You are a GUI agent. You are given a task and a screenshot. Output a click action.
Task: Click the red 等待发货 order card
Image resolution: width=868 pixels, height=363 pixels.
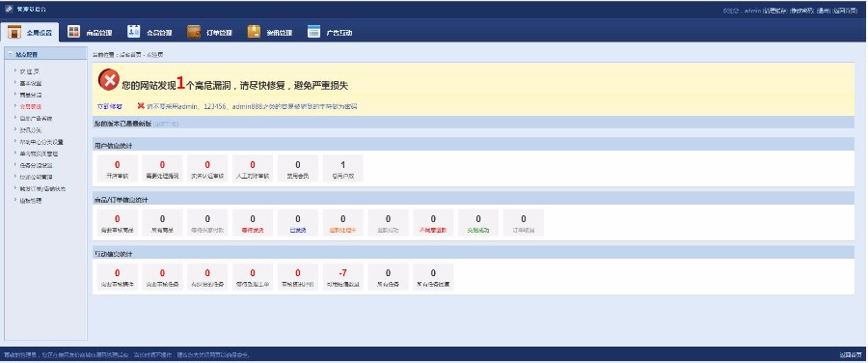253,223
